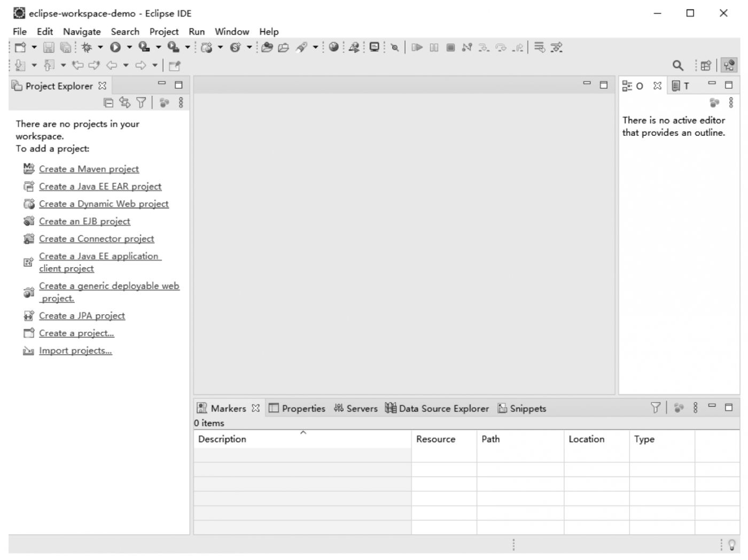Click the Run play icon
This screenshot has width=748, height=560.
(x=115, y=47)
